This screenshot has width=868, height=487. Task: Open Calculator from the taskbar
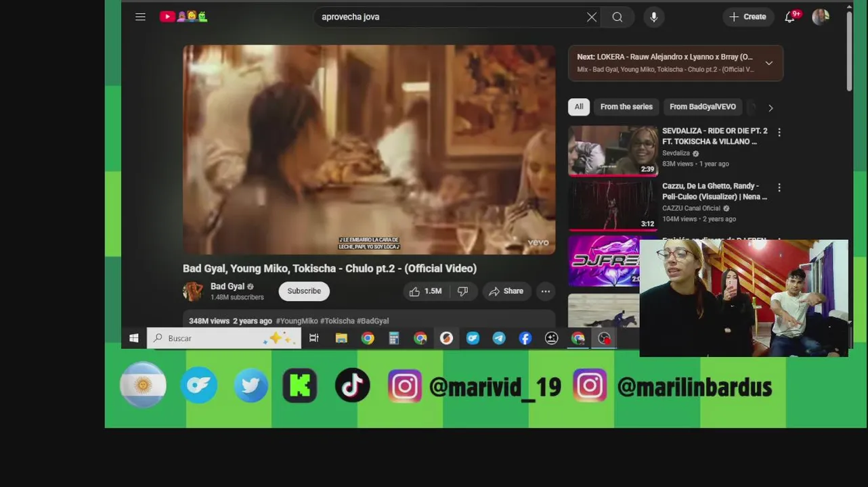click(394, 338)
